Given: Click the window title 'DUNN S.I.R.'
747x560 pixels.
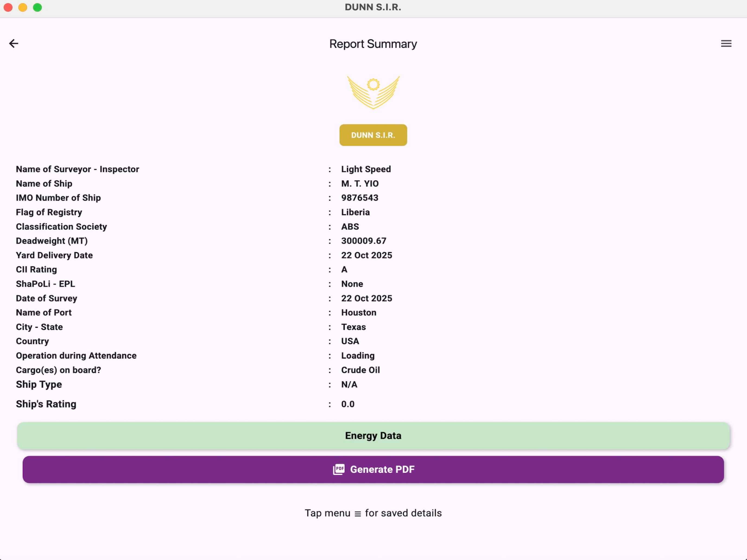Looking at the screenshot, I should click(373, 7).
